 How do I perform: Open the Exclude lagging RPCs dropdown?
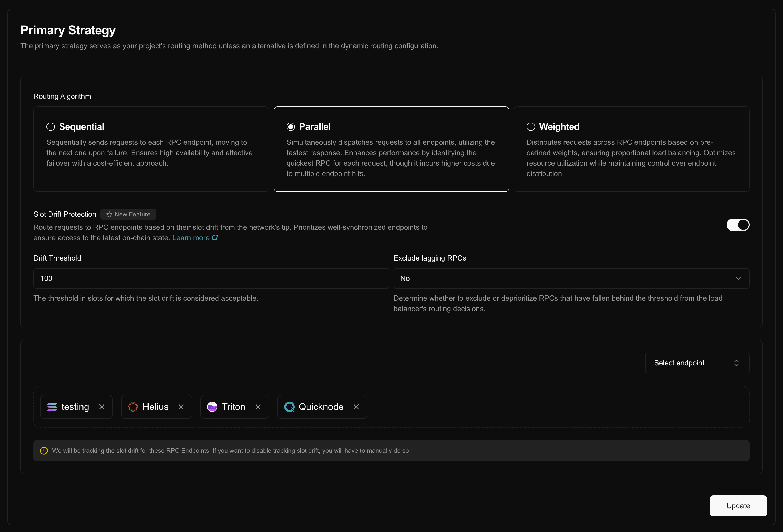pos(571,279)
